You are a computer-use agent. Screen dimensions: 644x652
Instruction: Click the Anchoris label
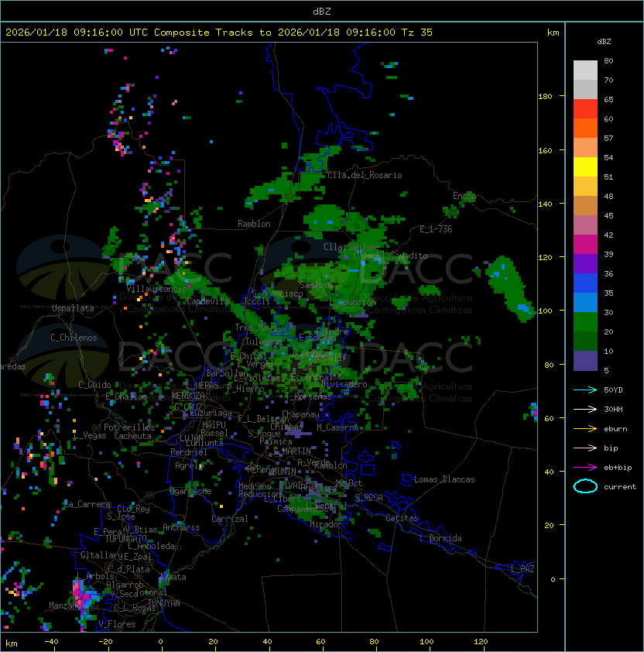pos(181,527)
